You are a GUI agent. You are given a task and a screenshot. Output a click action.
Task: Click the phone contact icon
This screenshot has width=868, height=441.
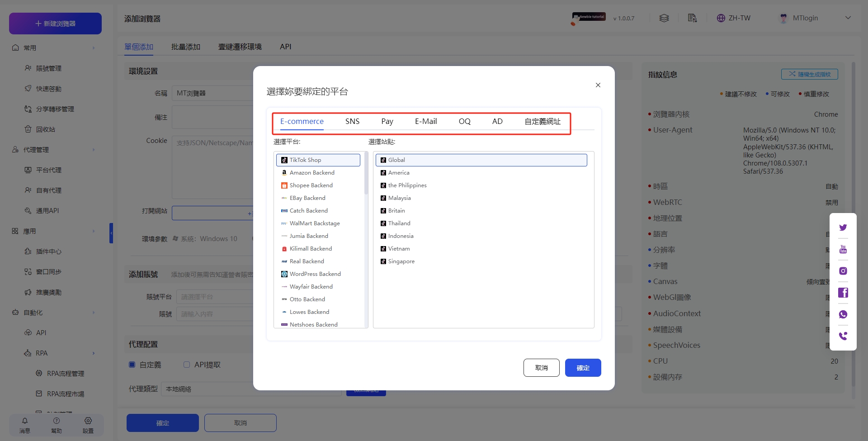[843, 336]
